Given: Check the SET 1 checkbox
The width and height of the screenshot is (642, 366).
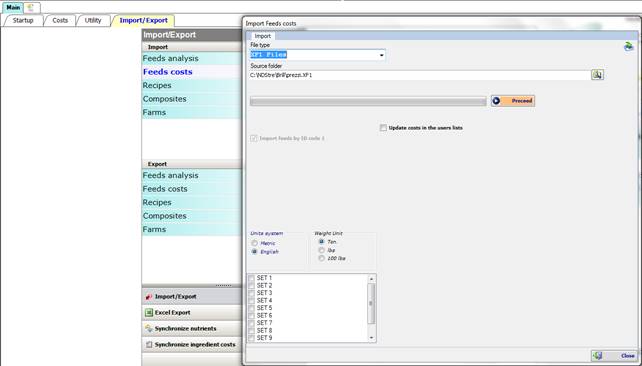Looking at the screenshot, I should coord(251,278).
